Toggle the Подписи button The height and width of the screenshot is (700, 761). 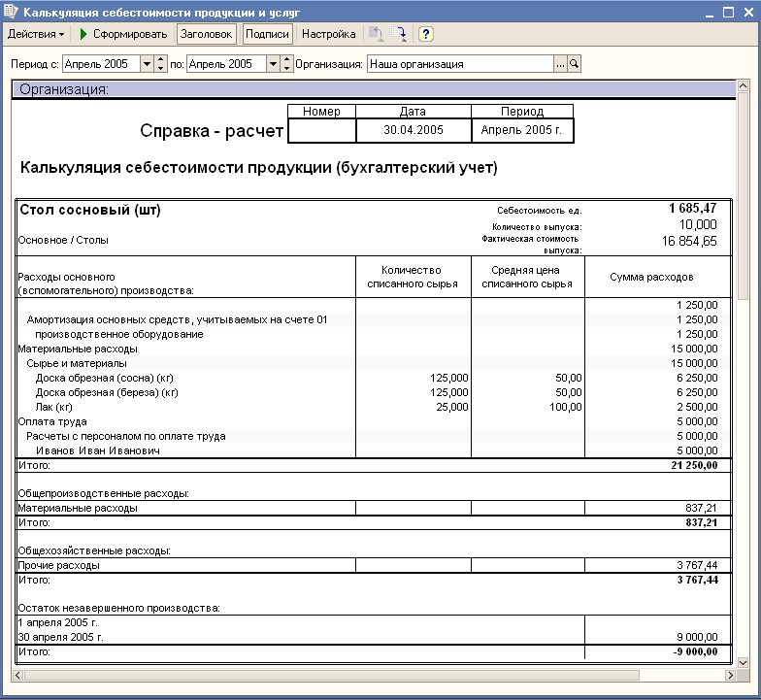tap(268, 34)
